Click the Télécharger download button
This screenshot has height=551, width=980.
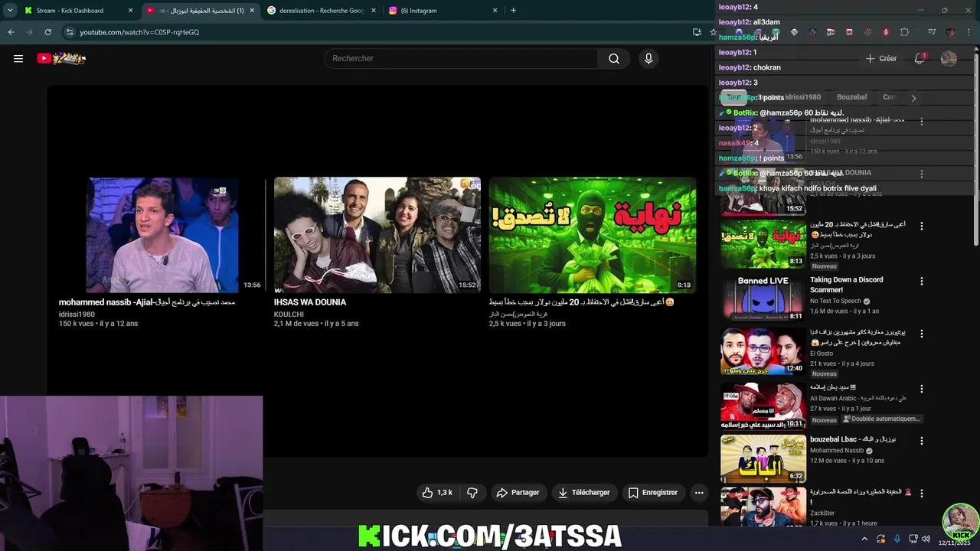(583, 493)
